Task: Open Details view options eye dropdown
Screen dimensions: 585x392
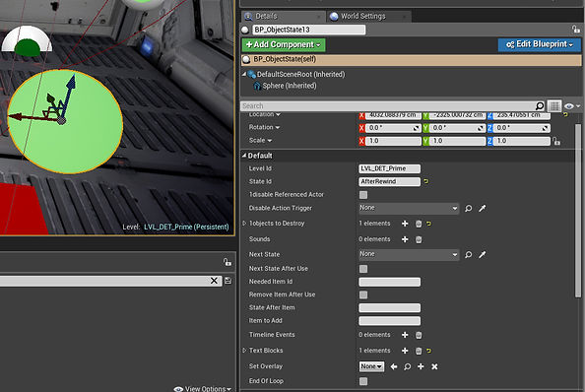Action: coord(572,106)
